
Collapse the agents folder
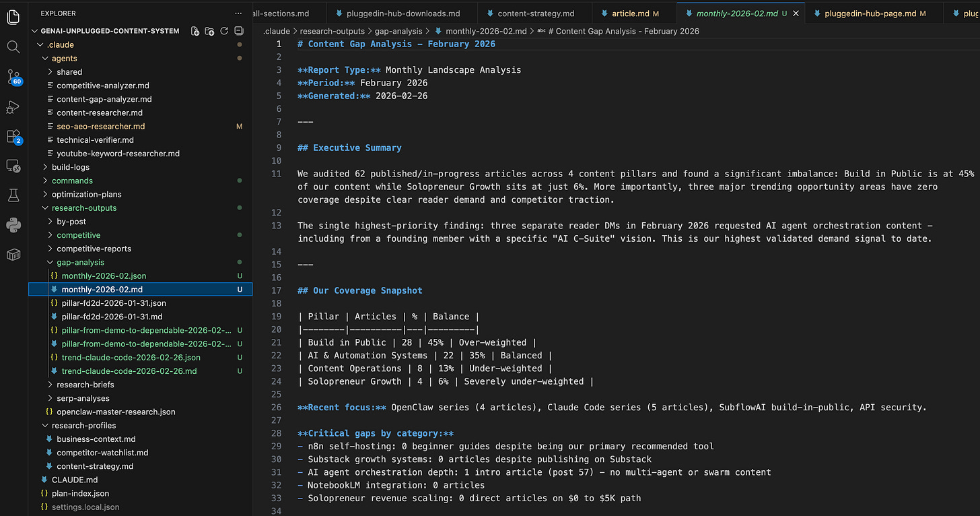(45, 59)
